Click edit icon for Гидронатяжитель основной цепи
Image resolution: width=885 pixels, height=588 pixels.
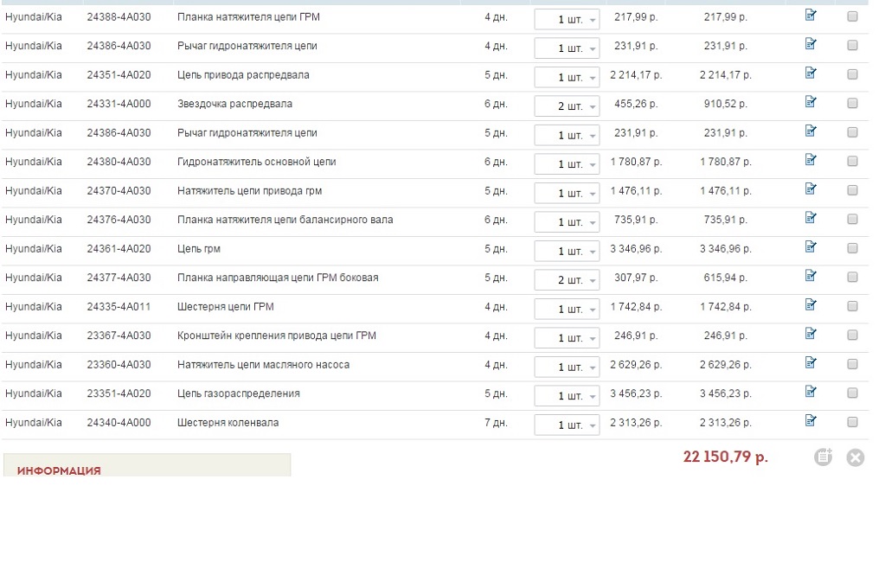(x=811, y=160)
